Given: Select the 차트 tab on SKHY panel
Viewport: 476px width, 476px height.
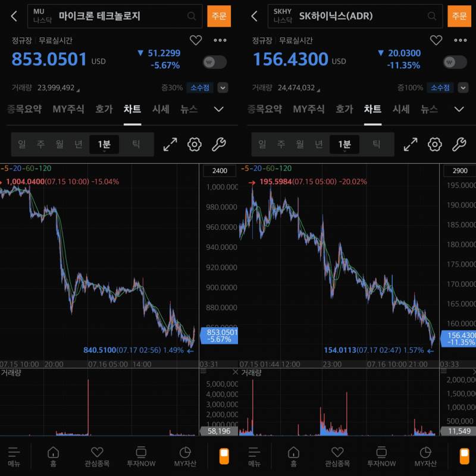Looking at the screenshot, I should coord(372,109).
